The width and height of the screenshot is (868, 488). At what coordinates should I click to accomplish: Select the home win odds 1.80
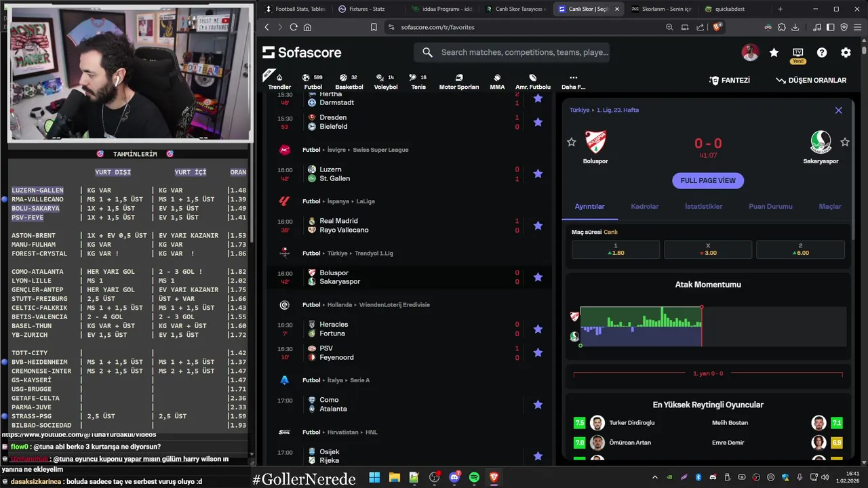[x=616, y=249]
